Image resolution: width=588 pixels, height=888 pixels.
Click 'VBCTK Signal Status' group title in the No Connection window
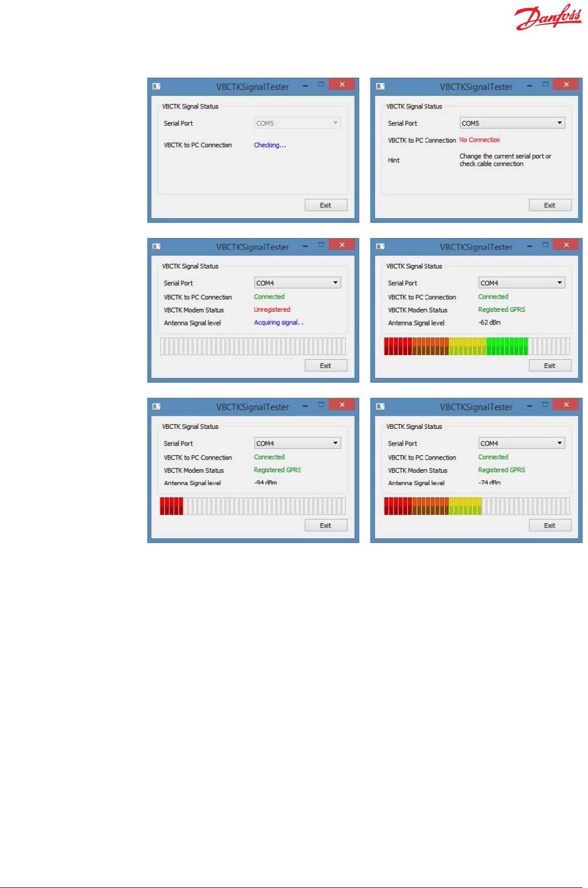click(x=414, y=106)
